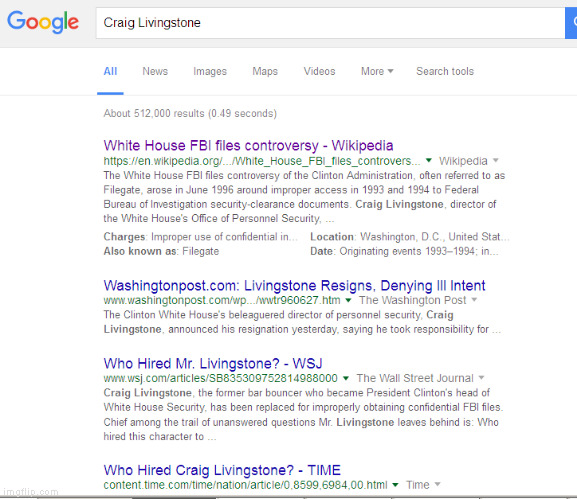
Task: Switch to the Images tab
Action: point(210,71)
